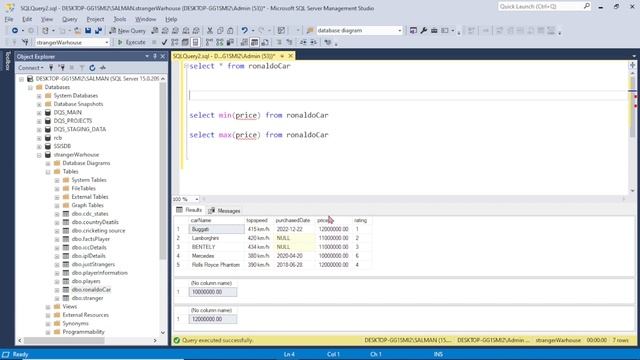Toggle IntelliSense Enabled button
Image resolution: width=640 pixels, height=360 pixels.
(x=196, y=42)
